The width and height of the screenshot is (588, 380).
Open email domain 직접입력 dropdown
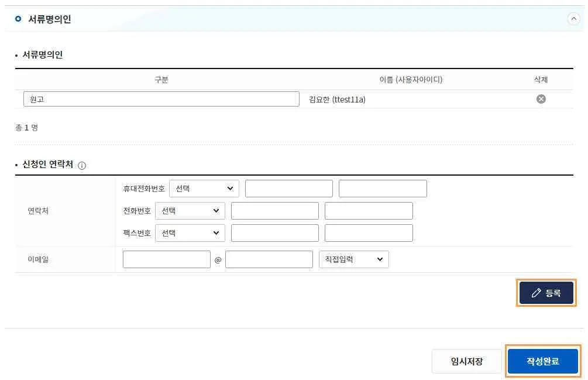pos(353,259)
